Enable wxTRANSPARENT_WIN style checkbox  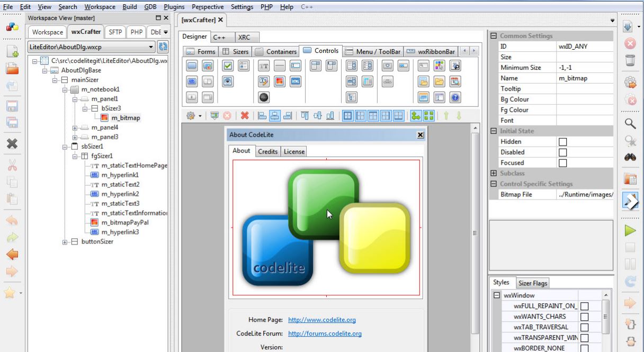pos(584,338)
